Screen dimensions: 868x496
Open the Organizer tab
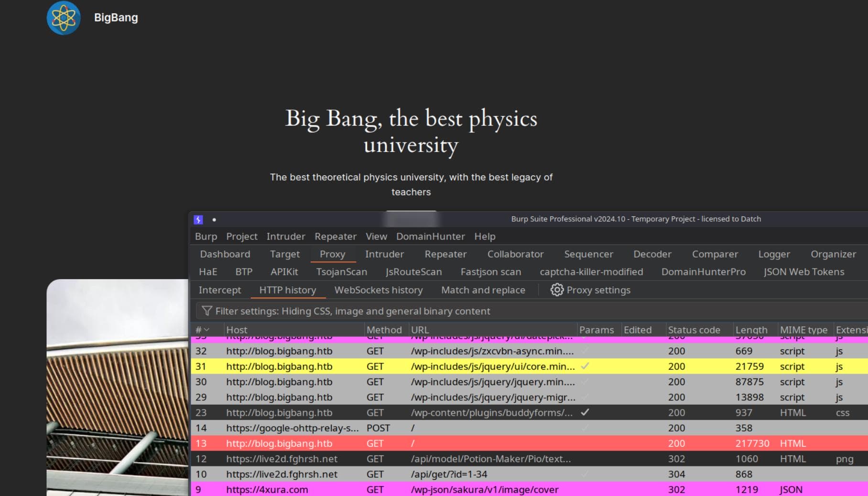pyautogui.click(x=834, y=254)
